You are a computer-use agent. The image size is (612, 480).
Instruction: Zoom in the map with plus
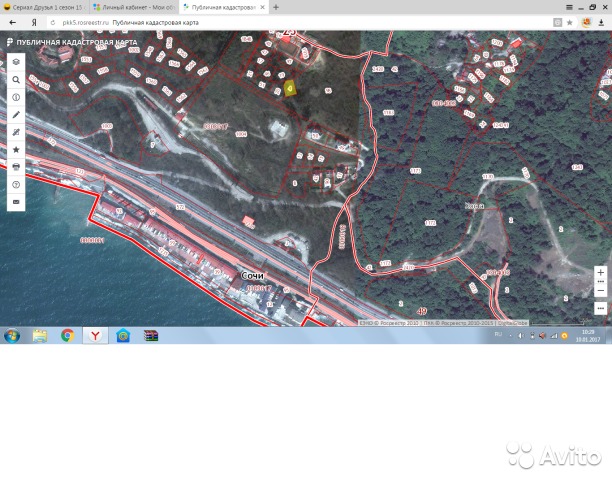coord(601,272)
